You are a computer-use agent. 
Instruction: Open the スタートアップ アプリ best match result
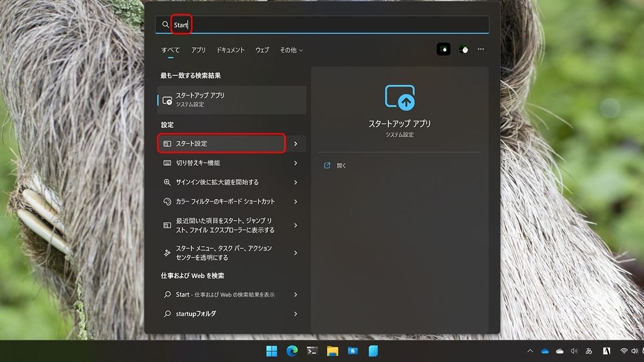click(x=232, y=100)
